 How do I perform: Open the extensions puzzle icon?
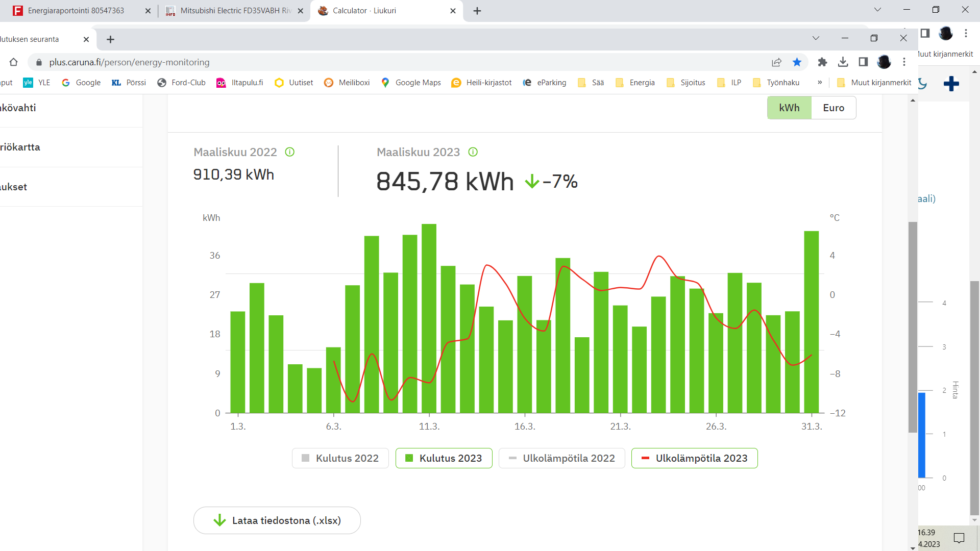tap(822, 62)
